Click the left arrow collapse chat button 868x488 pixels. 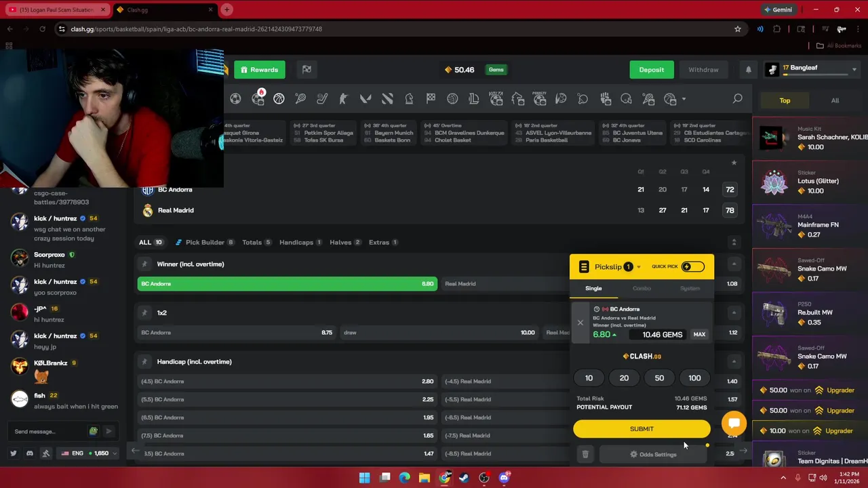point(135,451)
